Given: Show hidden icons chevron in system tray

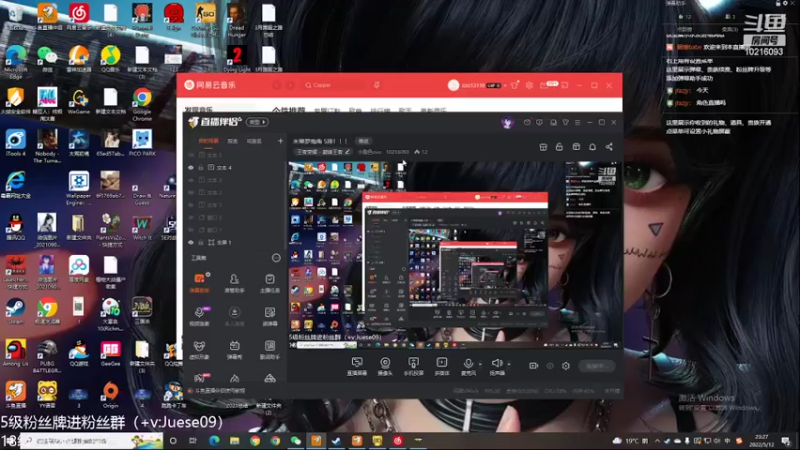Looking at the screenshot, I should coord(657,440).
